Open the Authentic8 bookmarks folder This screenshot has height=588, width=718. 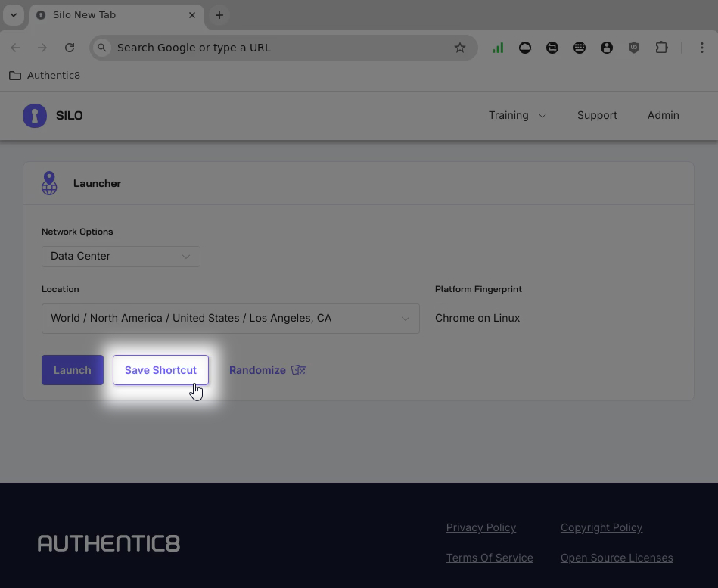(x=45, y=76)
